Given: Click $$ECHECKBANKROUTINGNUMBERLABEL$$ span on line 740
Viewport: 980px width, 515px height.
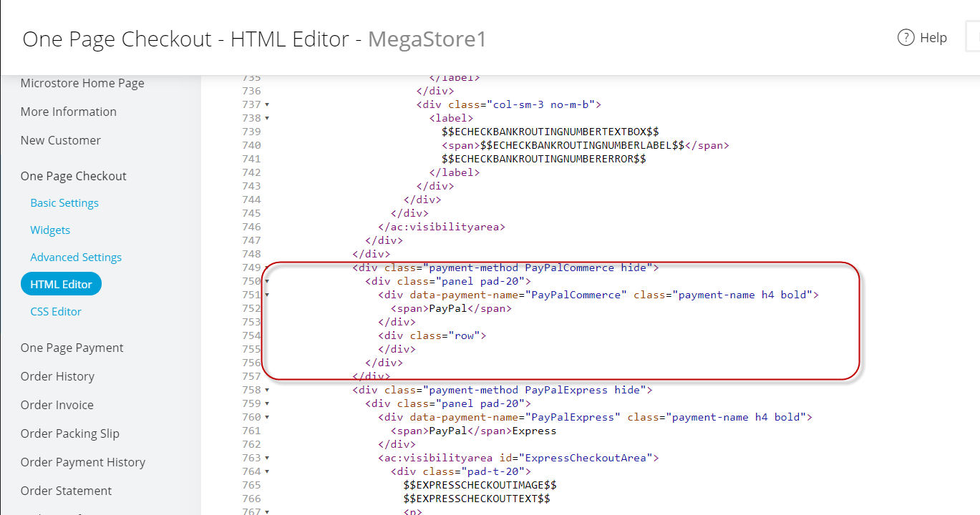Looking at the screenshot, I should tap(586, 145).
